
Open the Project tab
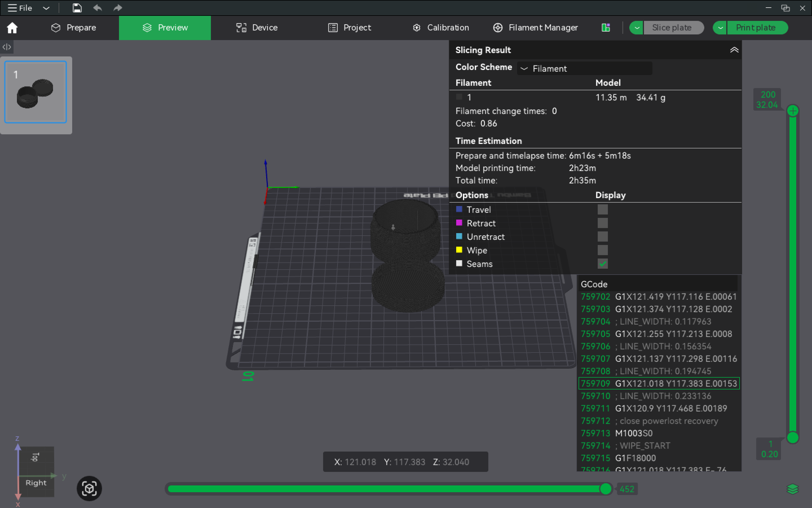[350, 28]
